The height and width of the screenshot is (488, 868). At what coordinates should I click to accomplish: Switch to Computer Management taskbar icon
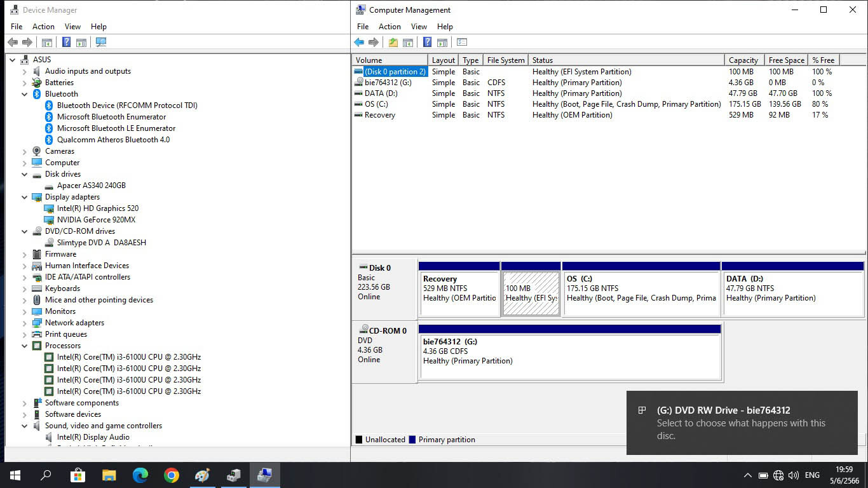pos(264,475)
